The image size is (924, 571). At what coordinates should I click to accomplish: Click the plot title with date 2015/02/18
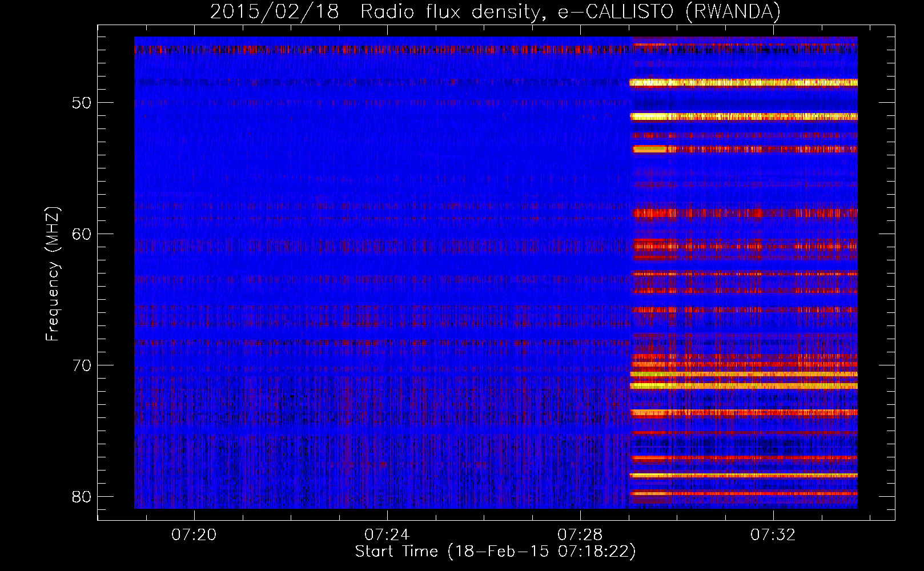tap(495, 11)
